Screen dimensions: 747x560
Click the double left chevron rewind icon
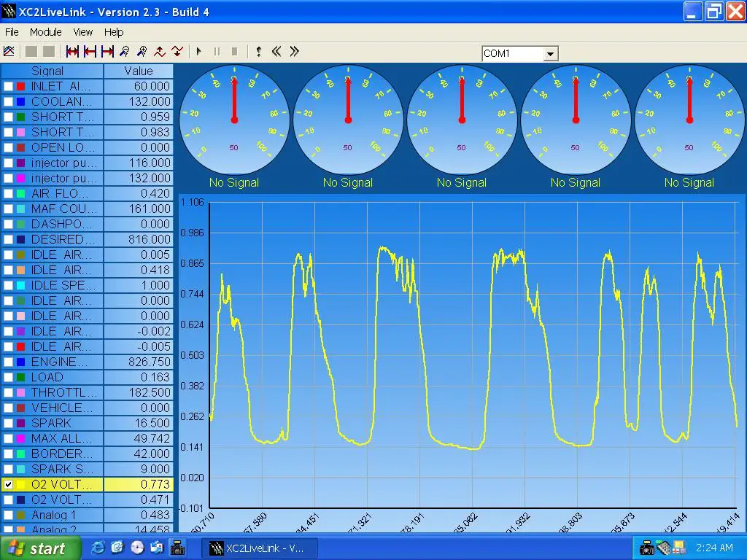(276, 52)
